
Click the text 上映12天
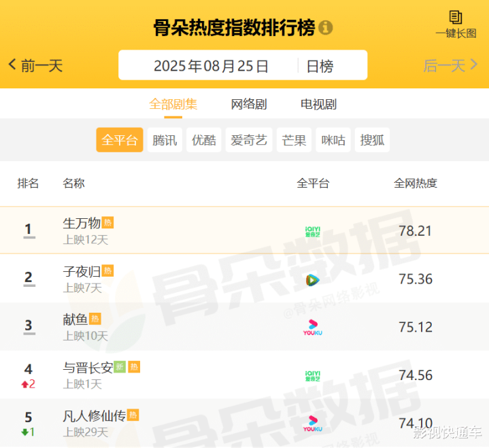tap(86, 240)
